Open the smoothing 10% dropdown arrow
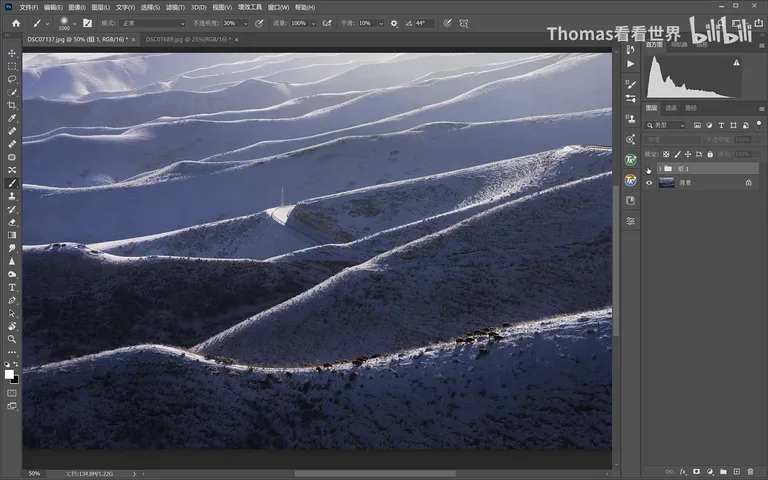 (381, 23)
